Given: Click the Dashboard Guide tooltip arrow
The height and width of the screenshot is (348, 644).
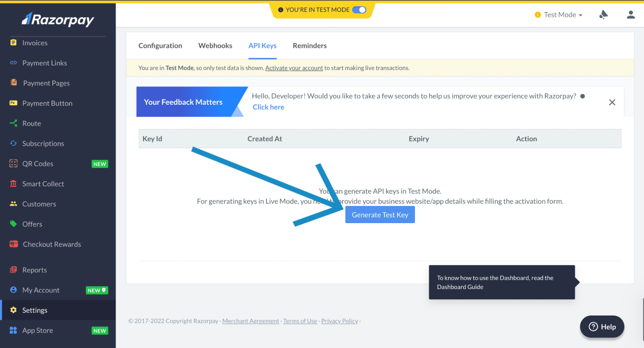Looking at the screenshot, I should [577, 282].
